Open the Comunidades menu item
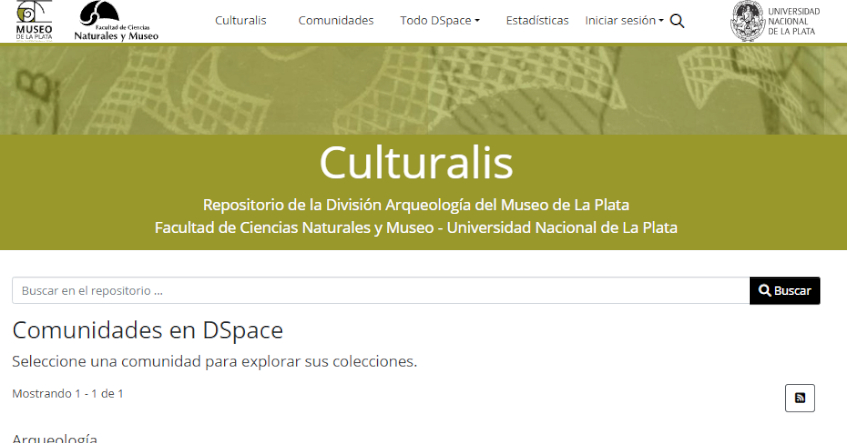Image resolution: width=847 pixels, height=443 pixels. coord(336,21)
